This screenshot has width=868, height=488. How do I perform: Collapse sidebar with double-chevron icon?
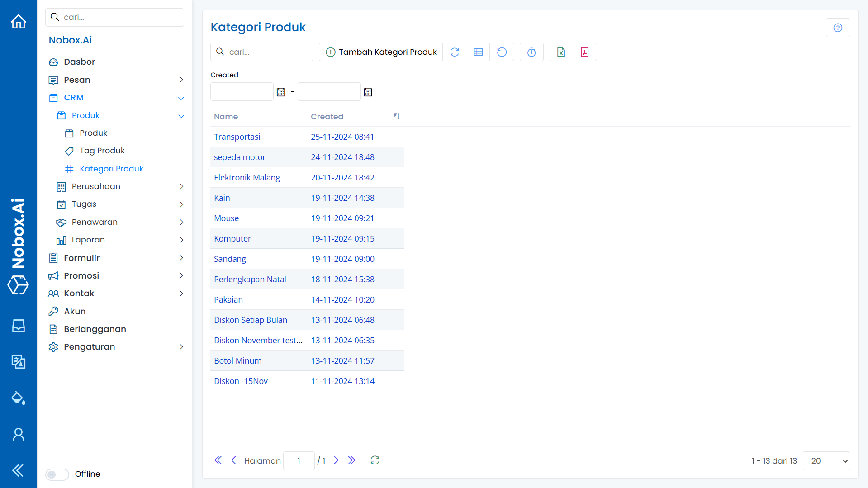point(18,470)
